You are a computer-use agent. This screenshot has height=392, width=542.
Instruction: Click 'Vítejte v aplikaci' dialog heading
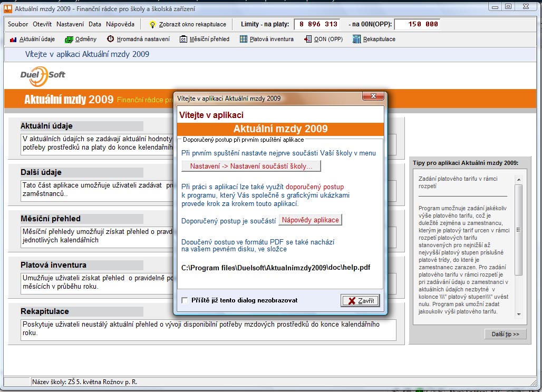[211, 115]
